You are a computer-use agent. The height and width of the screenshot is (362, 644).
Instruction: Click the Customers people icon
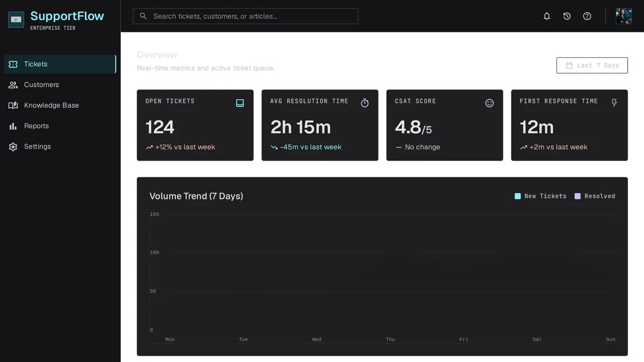[13, 85]
